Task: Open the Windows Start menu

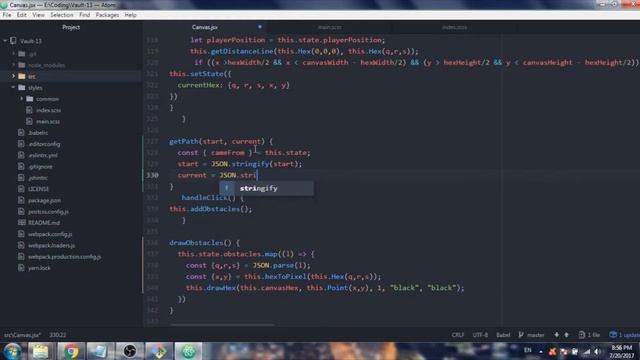Action: (x=13, y=351)
